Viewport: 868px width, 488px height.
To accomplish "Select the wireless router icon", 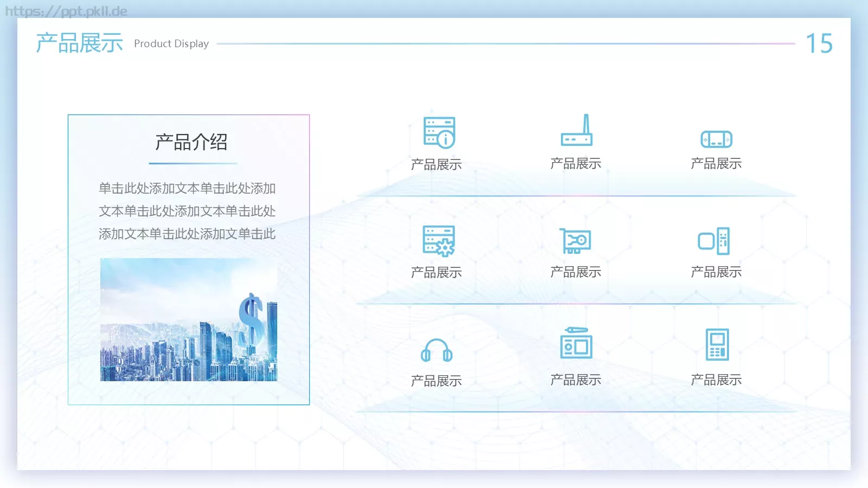I will pyautogui.click(x=577, y=130).
